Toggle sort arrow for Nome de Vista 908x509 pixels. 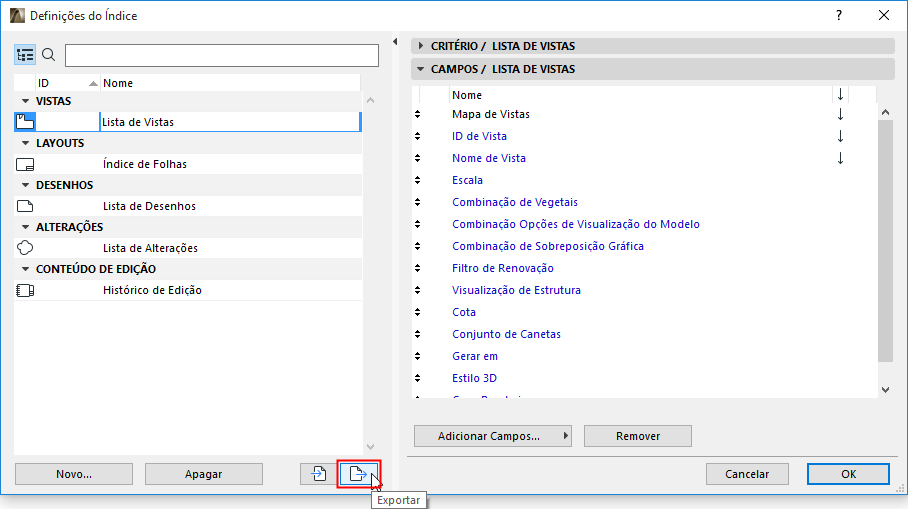(840, 158)
